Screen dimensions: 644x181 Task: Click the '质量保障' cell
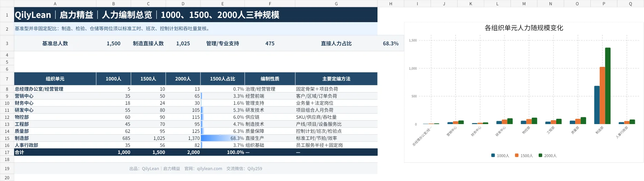point(270,131)
